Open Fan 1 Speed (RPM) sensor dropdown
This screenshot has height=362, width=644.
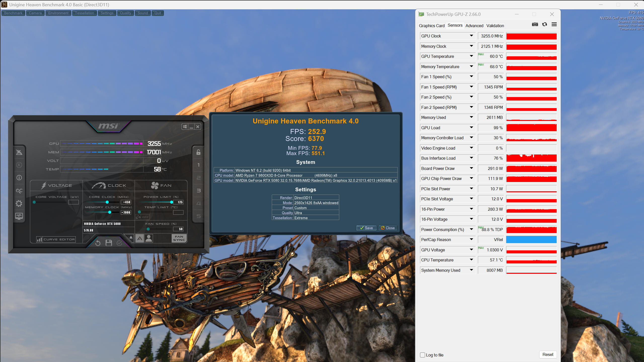[x=471, y=87]
